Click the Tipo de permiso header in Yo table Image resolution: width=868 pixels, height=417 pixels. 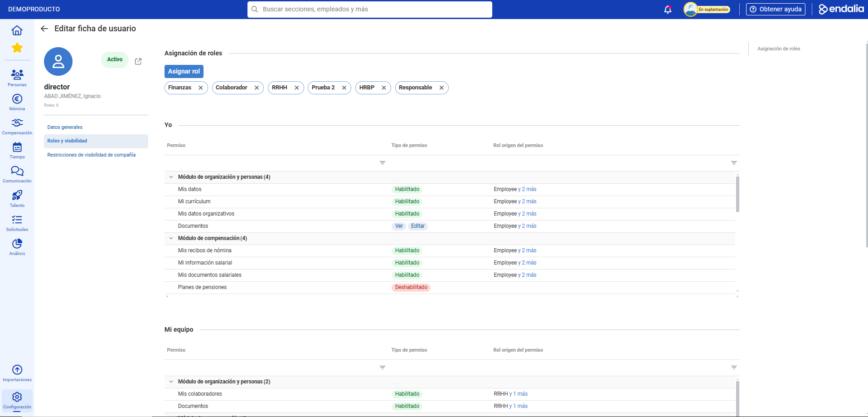(x=409, y=145)
